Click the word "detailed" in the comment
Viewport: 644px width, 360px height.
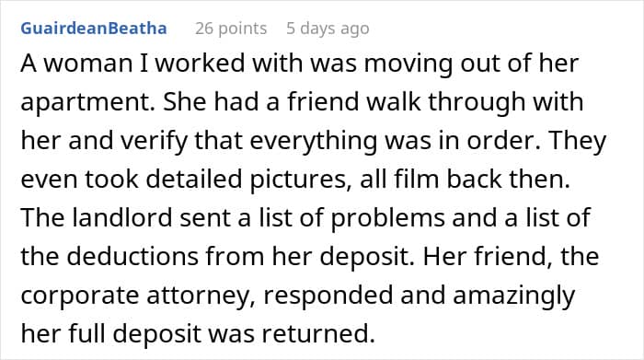(x=194, y=180)
